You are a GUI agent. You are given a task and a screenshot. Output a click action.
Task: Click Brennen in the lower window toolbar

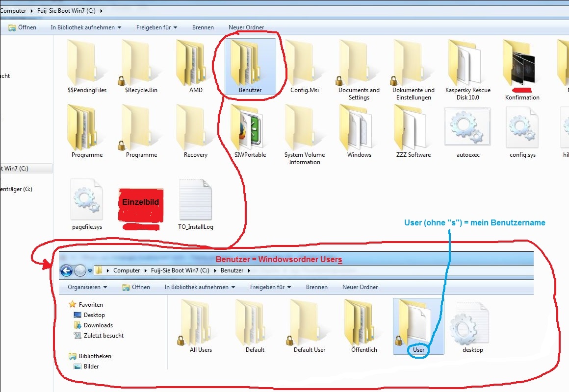pos(317,287)
